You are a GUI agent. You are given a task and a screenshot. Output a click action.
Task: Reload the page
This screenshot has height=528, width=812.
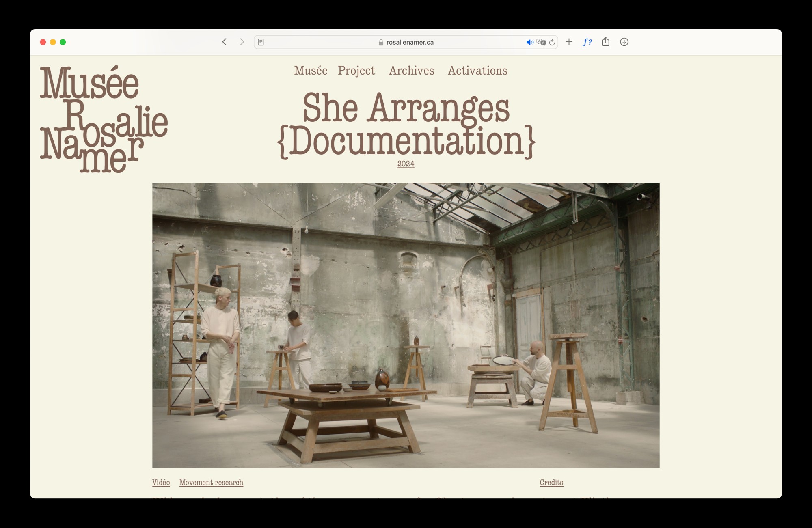[552, 42]
